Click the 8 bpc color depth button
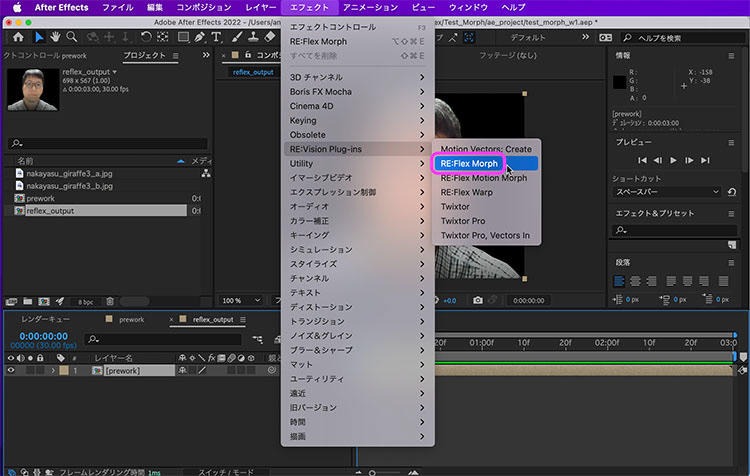Image resolution: width=750 pixels, height=476 pixels. [86, 302]
